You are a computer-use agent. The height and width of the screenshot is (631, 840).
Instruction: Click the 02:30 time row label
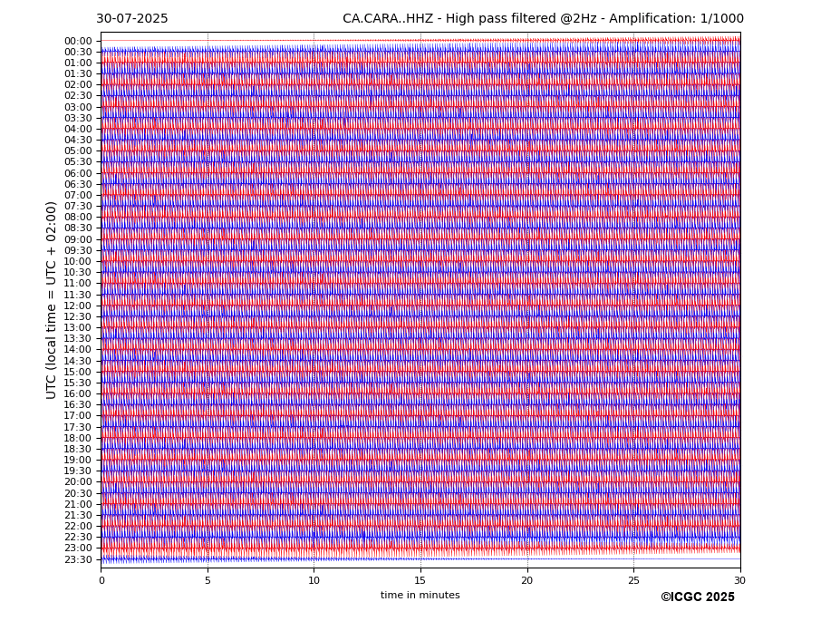(78, 96)
